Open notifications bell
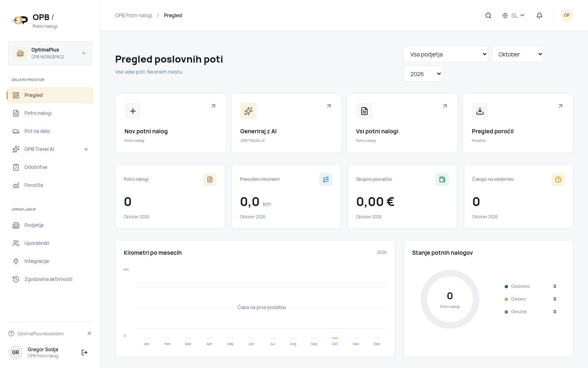This screenshot has width=588, height=368. tap(539, 16)
